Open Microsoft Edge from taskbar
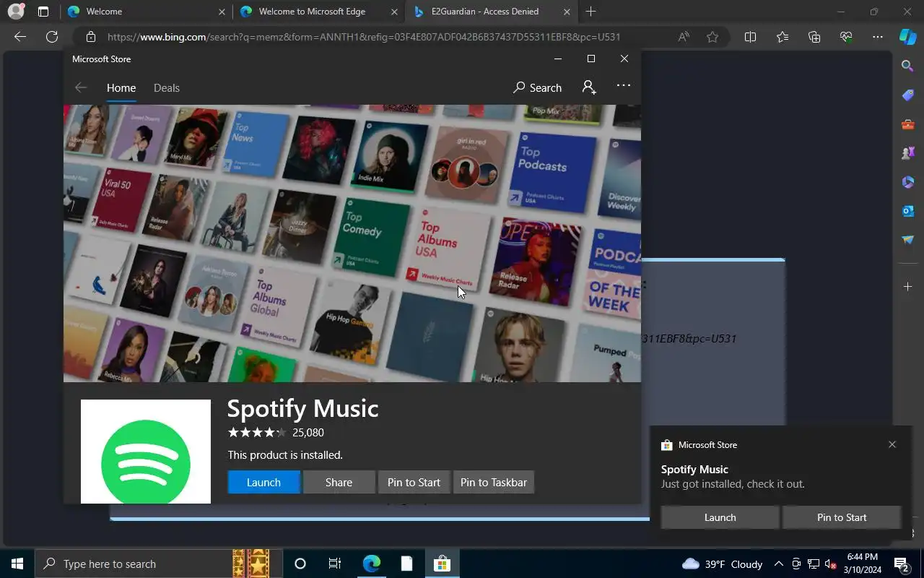The height and width of the screenshot is (578, 924). coord(371,564)
